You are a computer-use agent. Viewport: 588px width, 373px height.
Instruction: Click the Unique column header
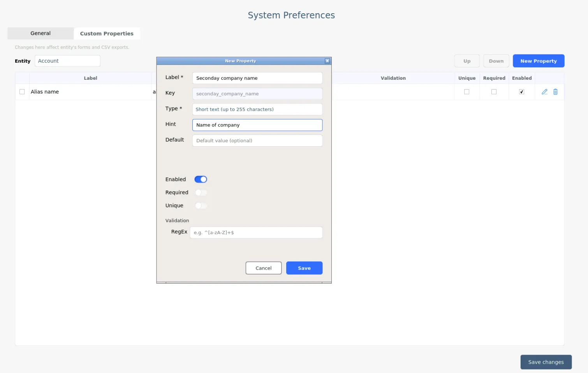tap(467, 78)
